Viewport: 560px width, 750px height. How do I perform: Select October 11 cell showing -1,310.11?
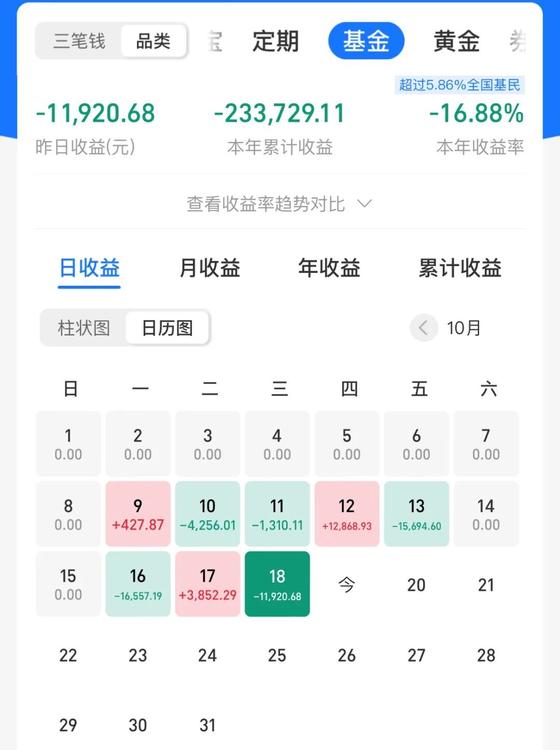[x=277, y=513]
